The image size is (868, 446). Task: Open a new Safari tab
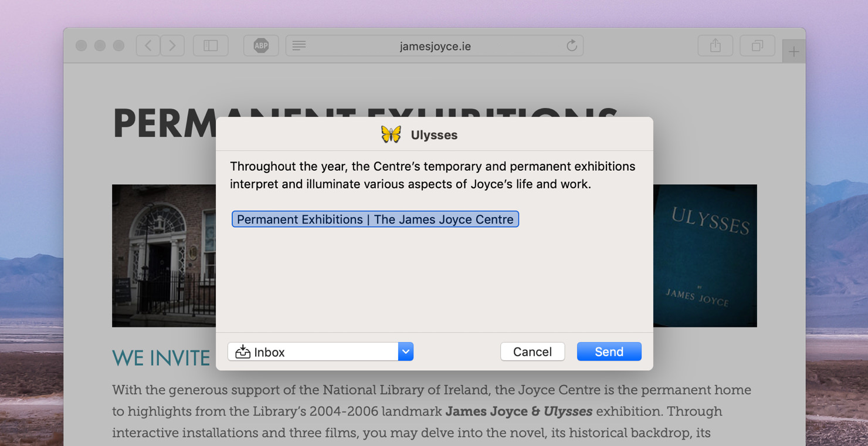click(794, 52)
